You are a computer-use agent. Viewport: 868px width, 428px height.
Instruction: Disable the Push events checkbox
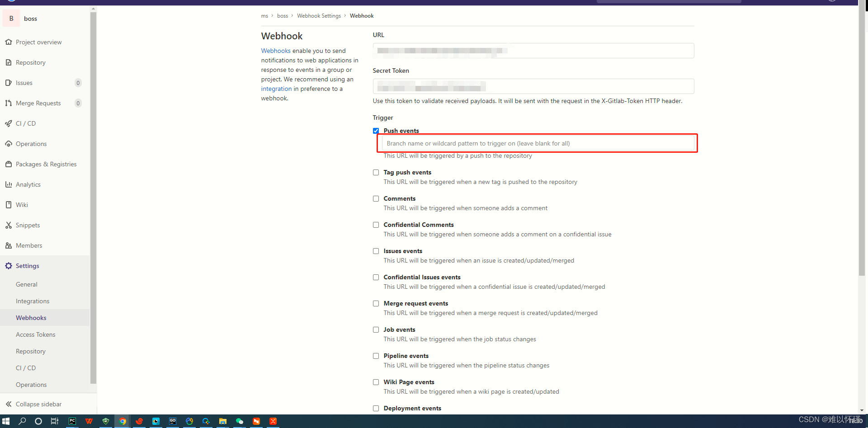click(376, 131)
